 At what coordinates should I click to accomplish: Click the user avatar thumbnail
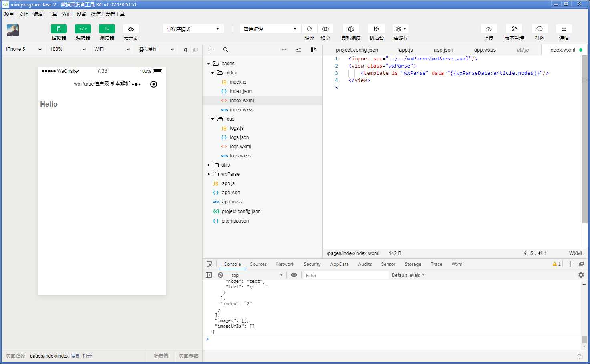[13, 30]
